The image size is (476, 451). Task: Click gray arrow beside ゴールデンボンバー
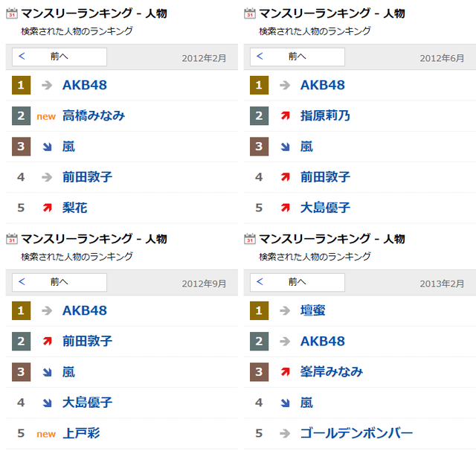[x=285, y=433]
